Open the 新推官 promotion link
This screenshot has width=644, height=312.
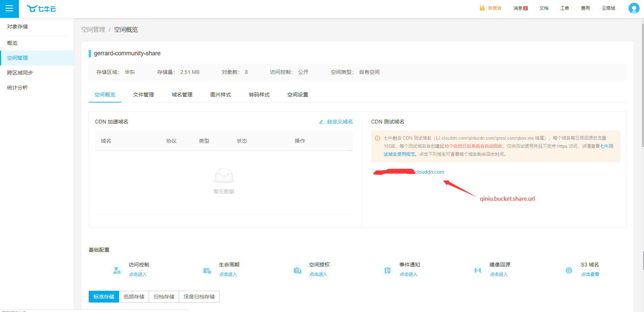point(495,8)
